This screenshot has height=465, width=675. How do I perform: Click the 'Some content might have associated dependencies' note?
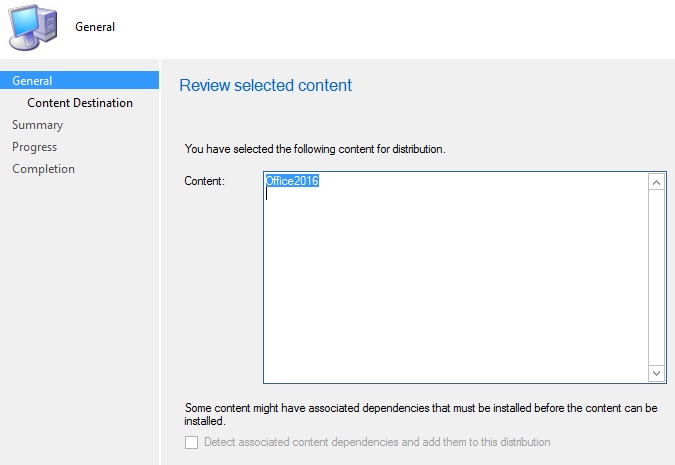coord(420,408)
